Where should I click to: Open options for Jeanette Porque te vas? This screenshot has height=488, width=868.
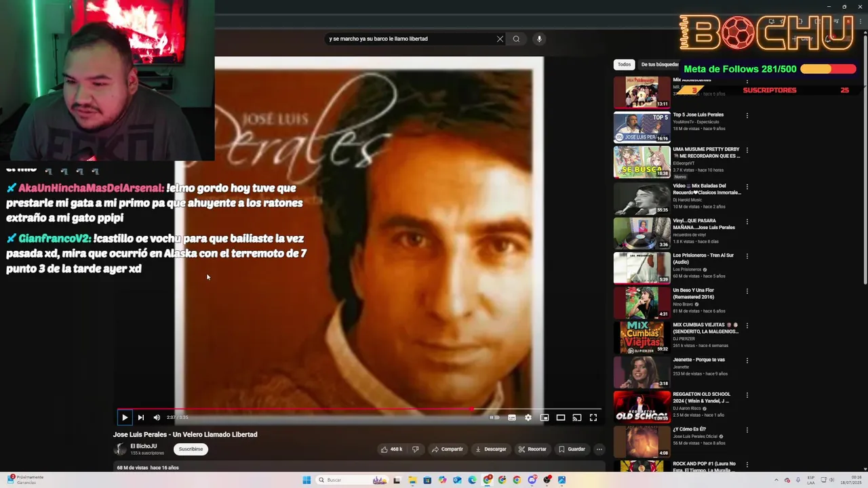pyautogui.click(x=747, y=361)
